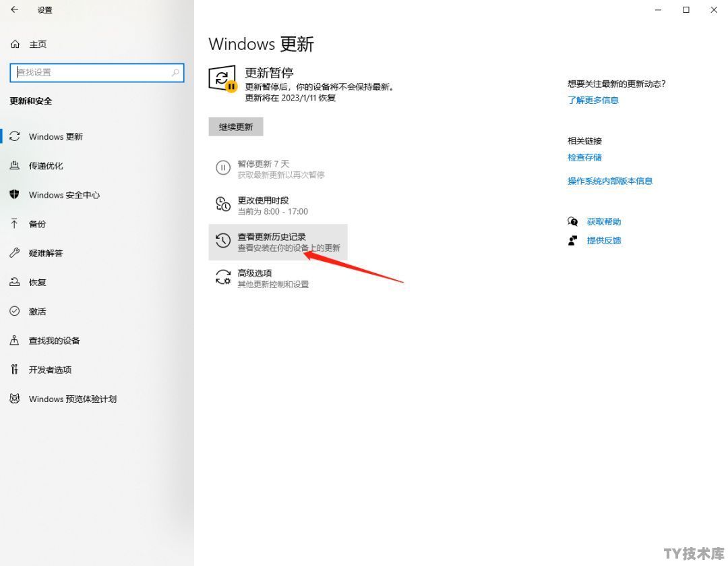Image resolution: width=728 pixels, height=566 pixels.
Task: Click the 提供反馈 person icon
Action: click(572, 240)
